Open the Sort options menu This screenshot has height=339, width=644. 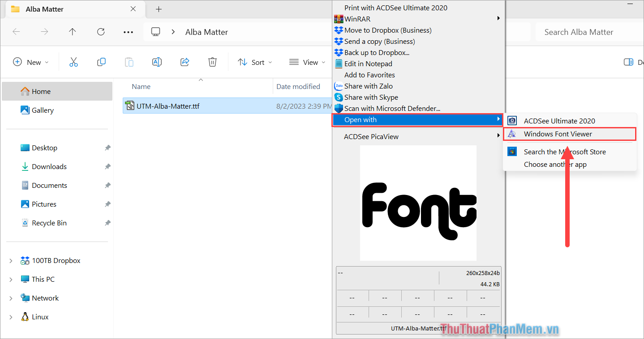point(254,62)
